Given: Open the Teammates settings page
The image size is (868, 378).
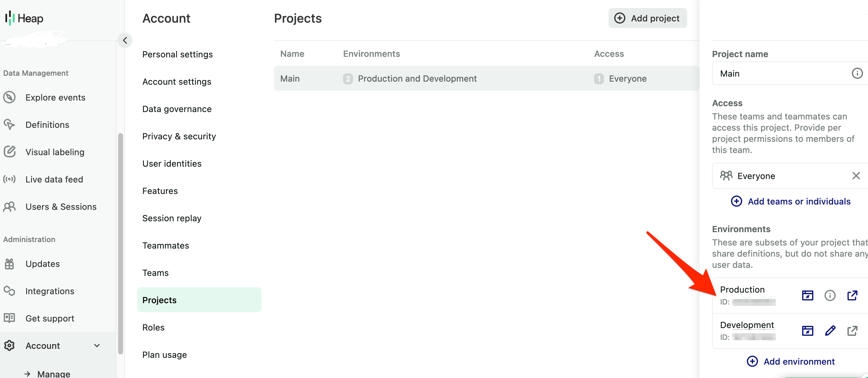Looking at the screenshot, I should click(166, 245).
